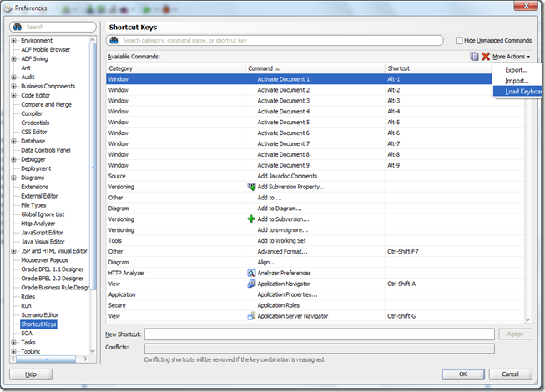Close the Preferences window
Screen dimensions: 545x392
click(527, 5)
